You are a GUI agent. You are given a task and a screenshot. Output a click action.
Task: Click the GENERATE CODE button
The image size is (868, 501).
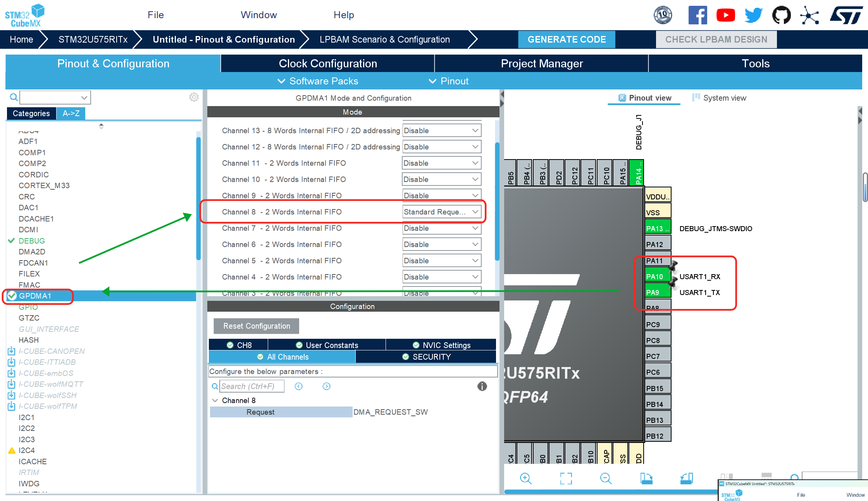click(x=567, y=39)
